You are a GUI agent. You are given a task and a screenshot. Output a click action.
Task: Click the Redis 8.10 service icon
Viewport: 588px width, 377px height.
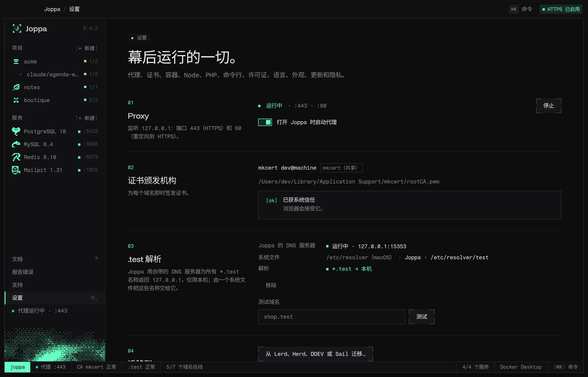coord(16,157)
